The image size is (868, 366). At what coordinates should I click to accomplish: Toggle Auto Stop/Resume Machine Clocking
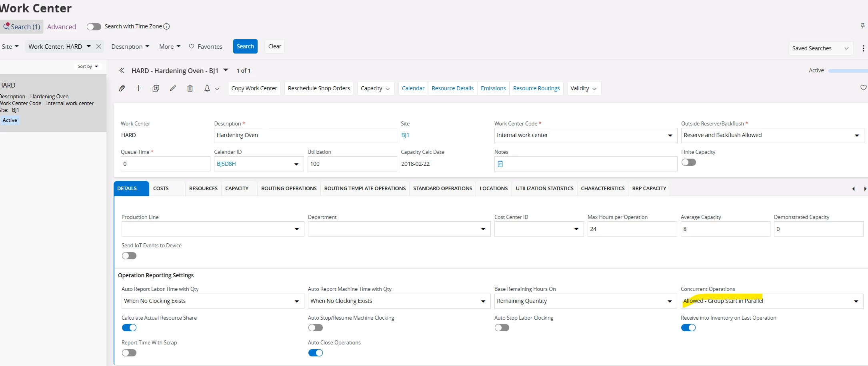coord(316,328)
